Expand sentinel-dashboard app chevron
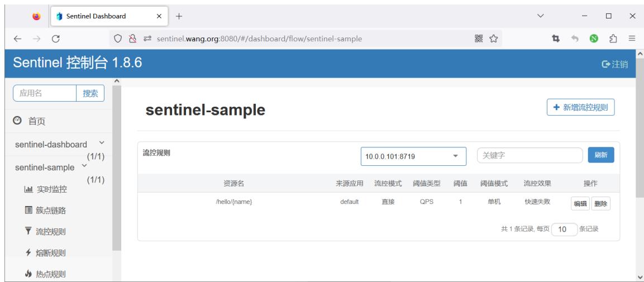Image resolution: width=644 pixels, height=282 pixels. 102,143
